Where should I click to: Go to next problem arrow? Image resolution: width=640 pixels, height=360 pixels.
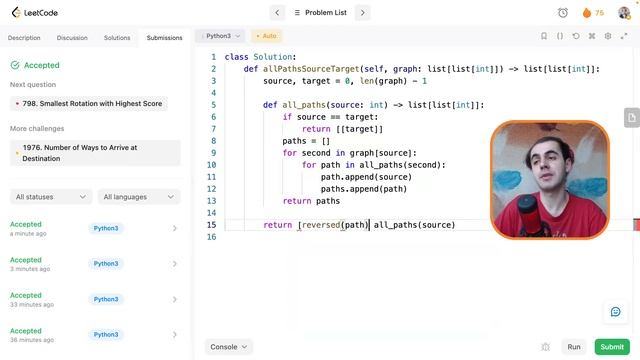point(362,13)
